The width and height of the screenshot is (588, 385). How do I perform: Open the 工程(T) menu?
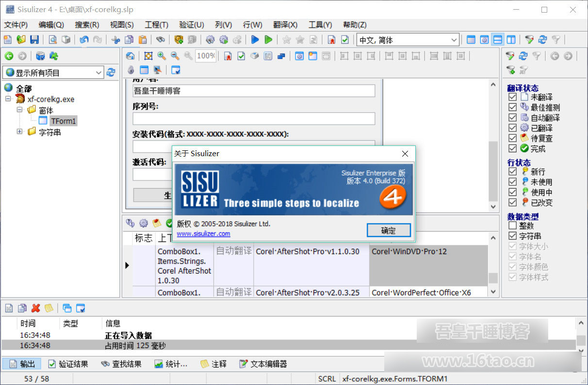(x=156, y=25)
